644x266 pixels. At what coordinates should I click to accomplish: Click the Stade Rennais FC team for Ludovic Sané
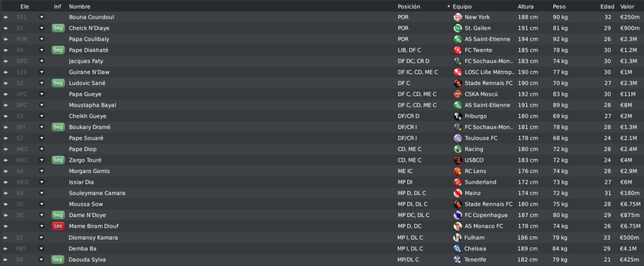coord(489,83)
